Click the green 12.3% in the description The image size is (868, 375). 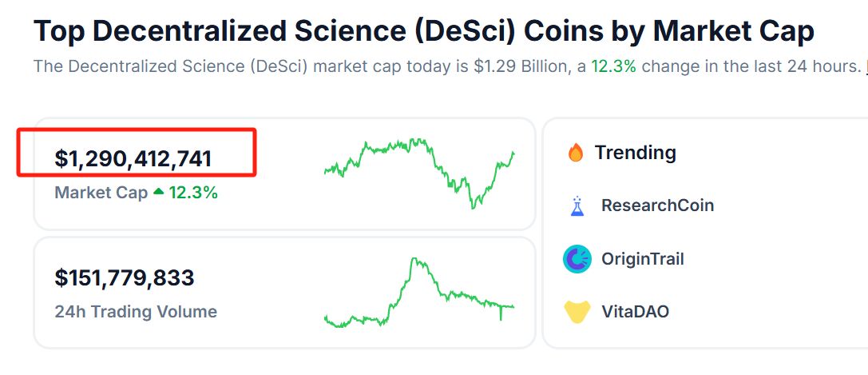coord(613,66)
